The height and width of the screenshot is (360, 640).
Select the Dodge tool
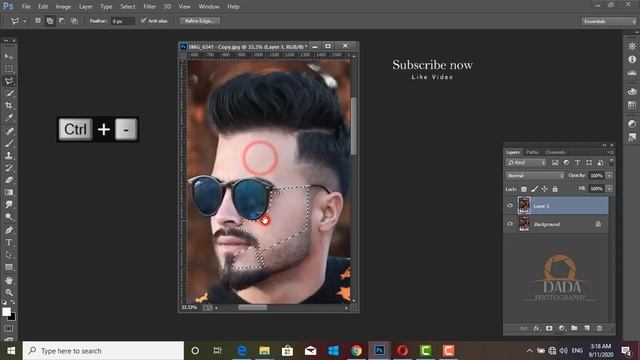pyautogui.click(x=9, y=217)
